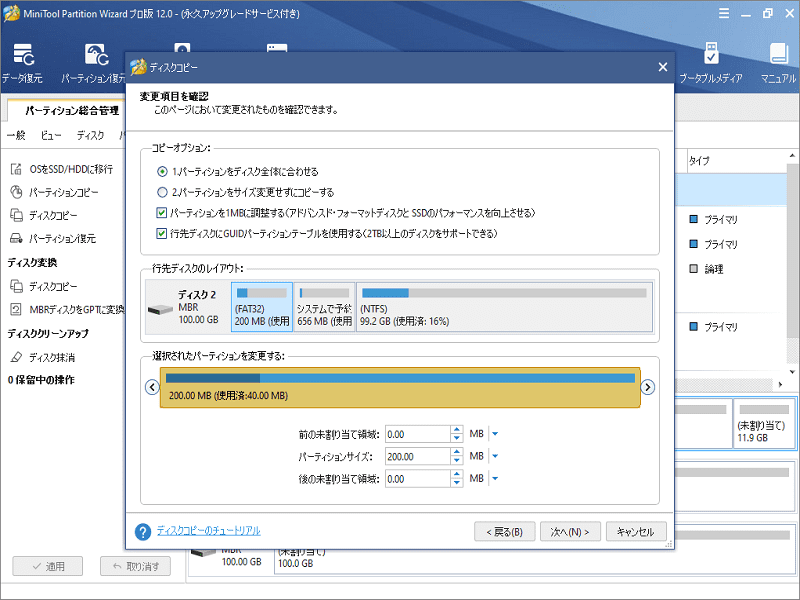
Task: Open unit dropdown for パーティションサイズ
Action: [494, 456]
